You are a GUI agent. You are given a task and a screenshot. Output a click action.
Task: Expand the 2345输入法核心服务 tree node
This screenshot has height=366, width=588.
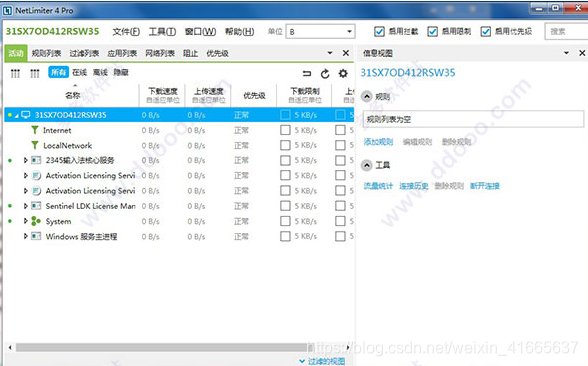(x=26, y=160)
